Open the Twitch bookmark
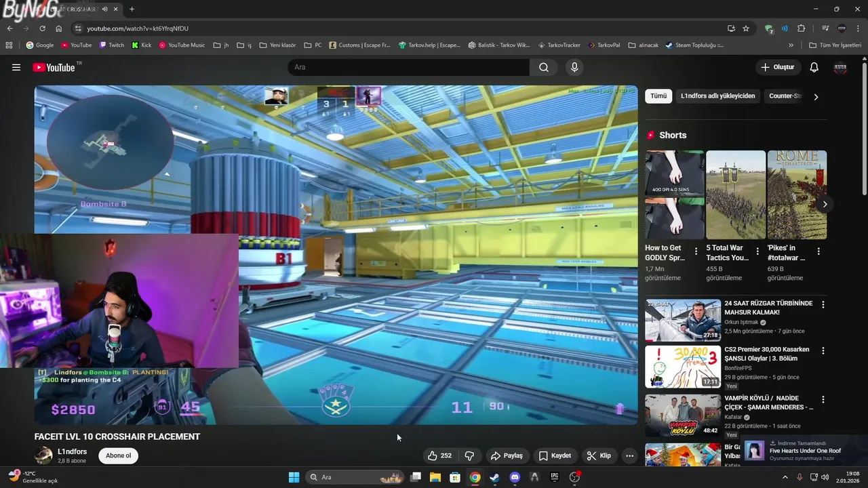Image resolution: width=868 pixels, height=488 pixels. [x=112, y=45]
